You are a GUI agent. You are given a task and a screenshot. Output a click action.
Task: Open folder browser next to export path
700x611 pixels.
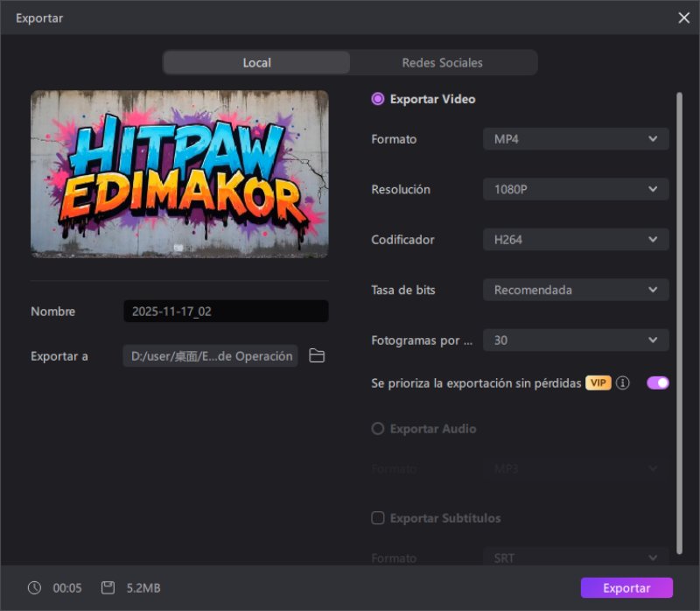[x=317, y=356]
